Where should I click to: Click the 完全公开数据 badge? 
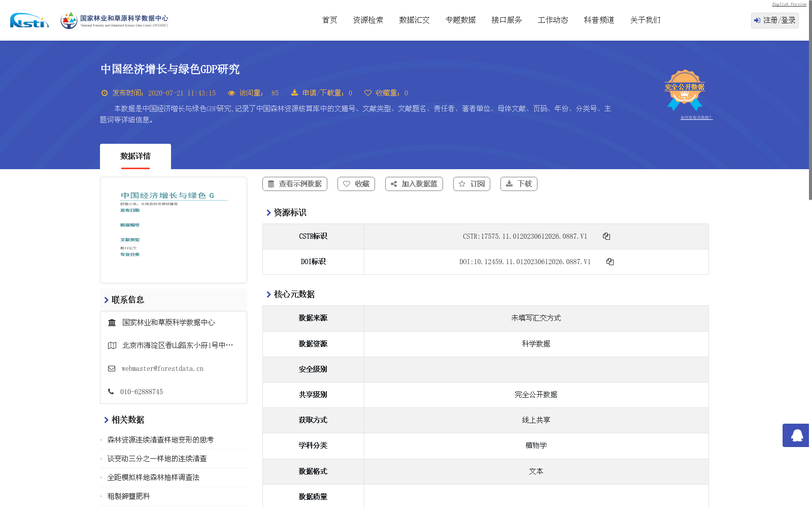point(685,90)
